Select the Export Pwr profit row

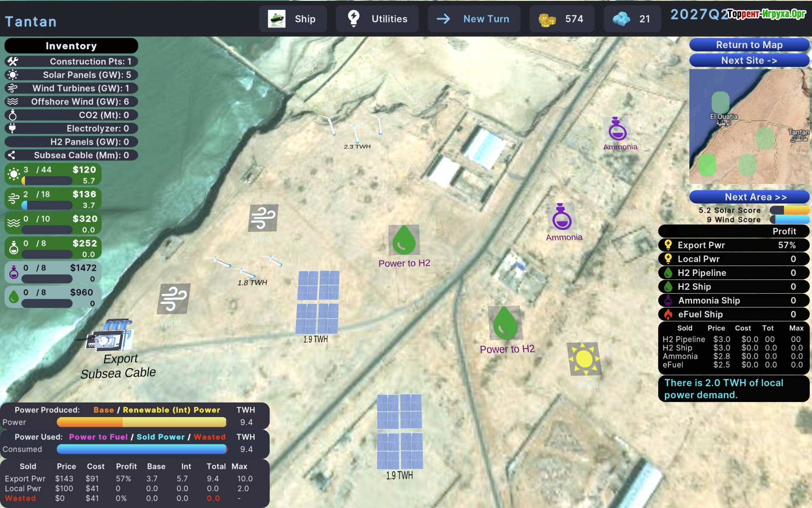point(733,245)
